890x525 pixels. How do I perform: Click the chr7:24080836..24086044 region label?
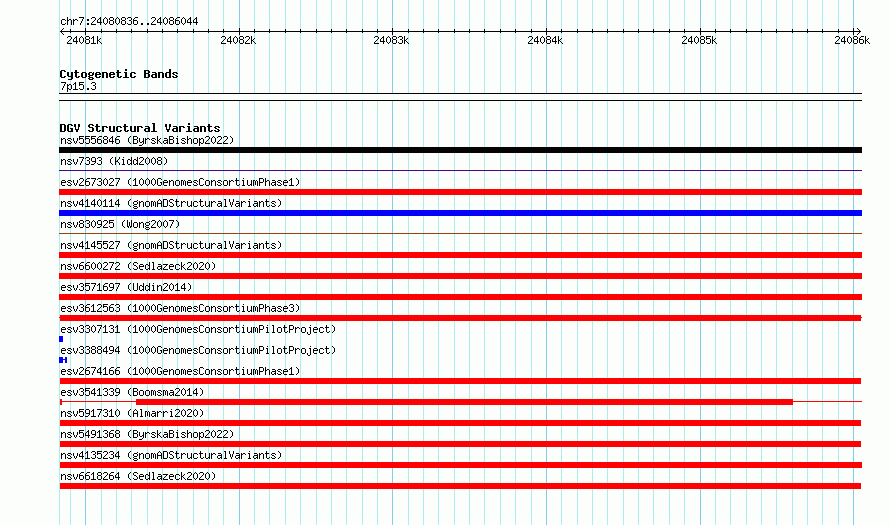pyautogui.click(x=129, y=22)
